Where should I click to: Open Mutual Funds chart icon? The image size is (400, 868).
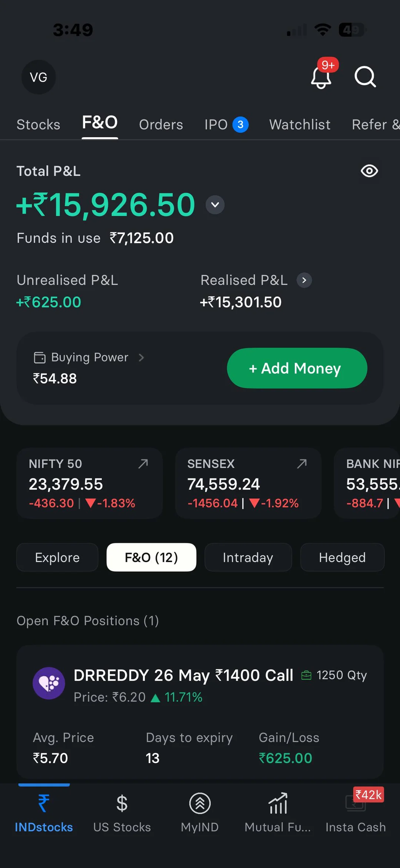278,803
